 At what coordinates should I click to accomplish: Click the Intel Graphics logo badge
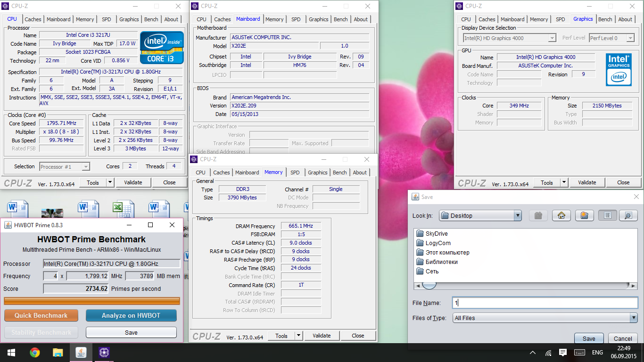coord(618,70)
